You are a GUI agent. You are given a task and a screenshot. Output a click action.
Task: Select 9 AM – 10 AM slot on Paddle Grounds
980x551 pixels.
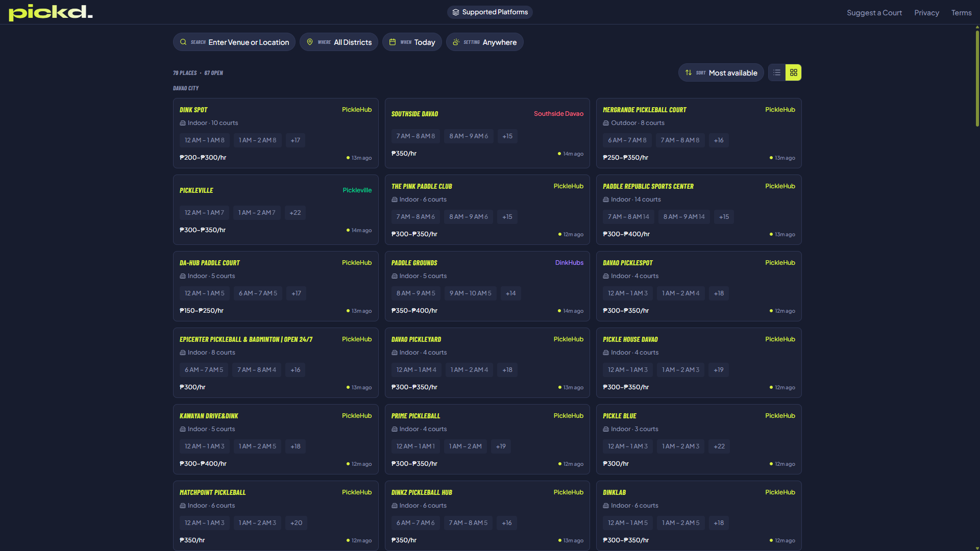[x=471, y=293]
